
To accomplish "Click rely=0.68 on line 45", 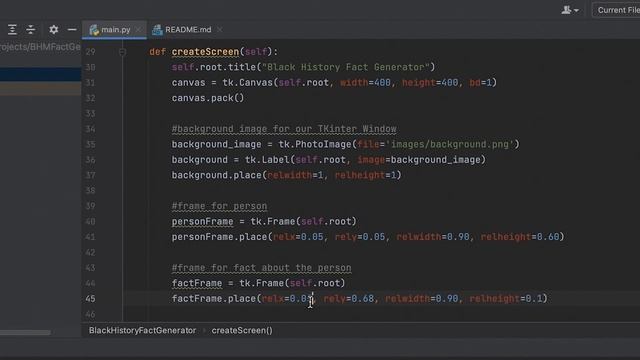I will pos(349,299).
